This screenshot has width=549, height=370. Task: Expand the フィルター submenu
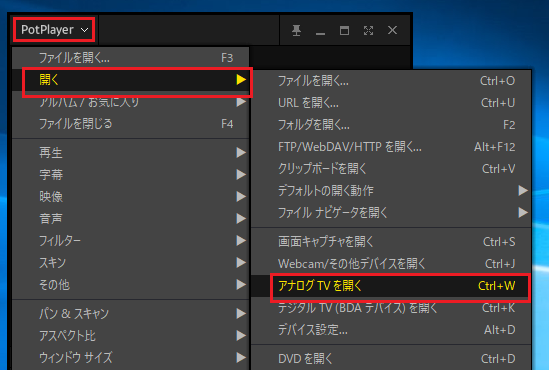(131, 240)
